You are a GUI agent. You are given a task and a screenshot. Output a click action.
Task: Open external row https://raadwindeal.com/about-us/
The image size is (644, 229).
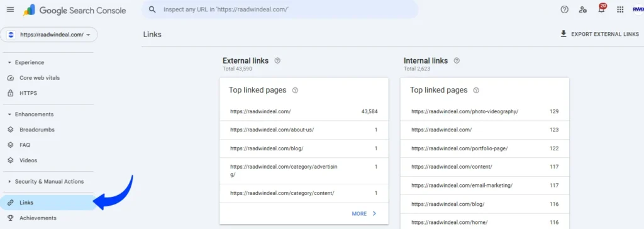click(304, 130)
